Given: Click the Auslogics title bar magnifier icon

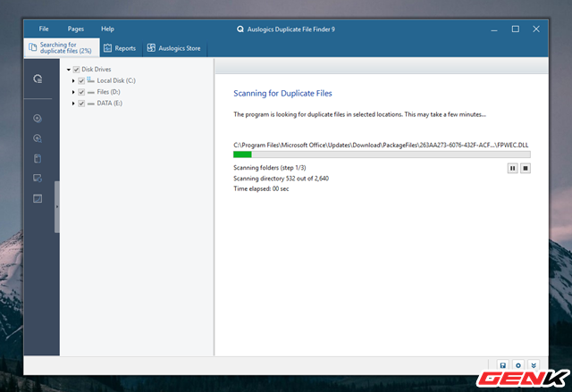Looking at the screenshot, I should point(240,29).
